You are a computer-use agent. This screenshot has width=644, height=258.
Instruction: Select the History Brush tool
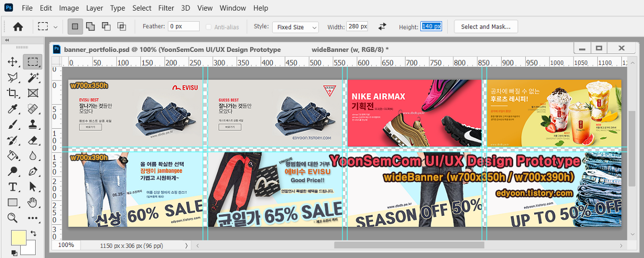[13, 140]
